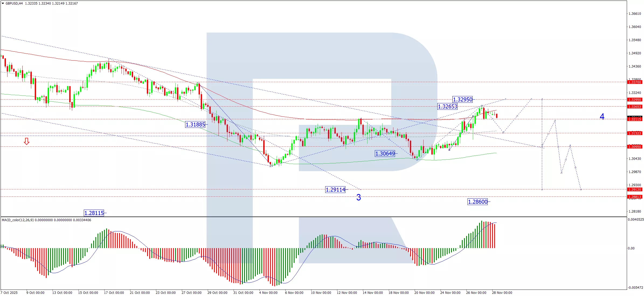Click the red 1.28813 price axis tag
This screenshot has height=296, width=644.
click(635, 197)
